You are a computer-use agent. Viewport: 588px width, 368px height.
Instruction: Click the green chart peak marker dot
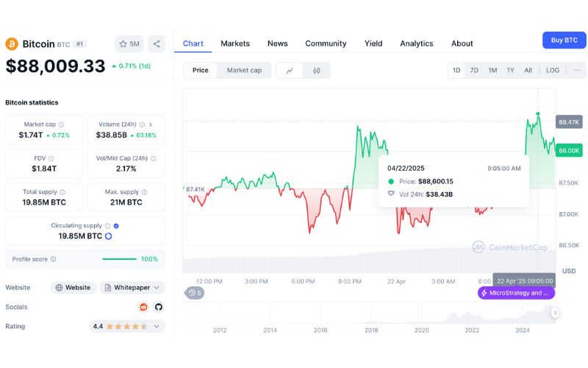pyautogui.click(x=538, y=113)
